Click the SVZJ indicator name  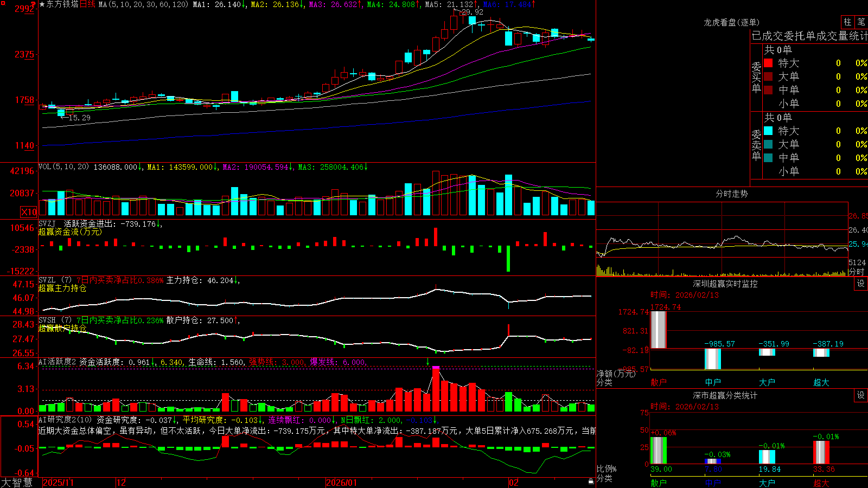tap(47, 223)
